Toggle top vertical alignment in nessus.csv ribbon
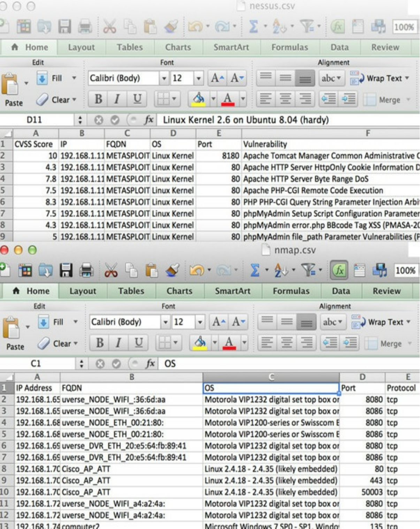This screenshot has height=529, width=420. (266, 78)
